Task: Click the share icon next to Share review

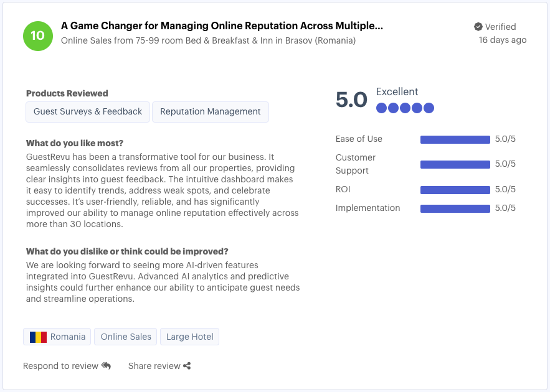Action: 186,365
